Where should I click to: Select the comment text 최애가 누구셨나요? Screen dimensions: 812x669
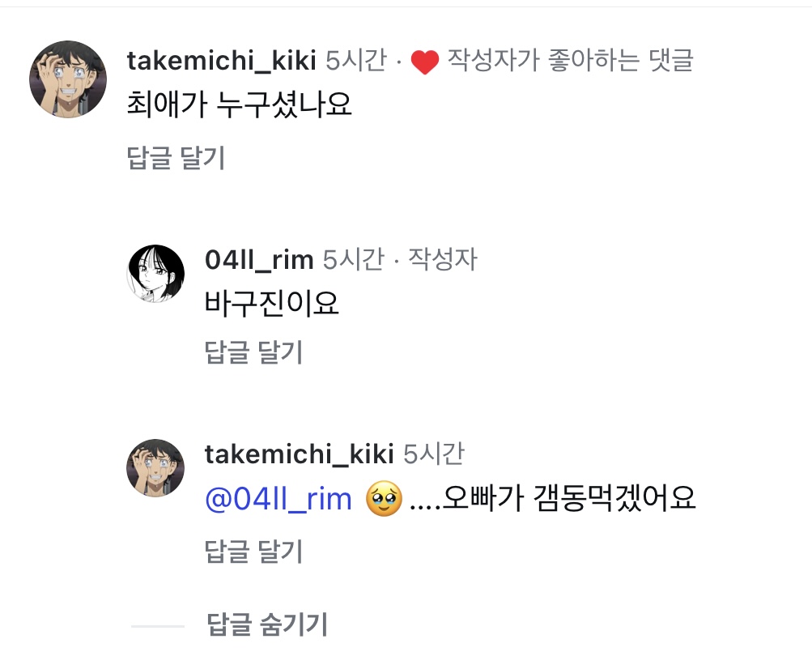click(240, 104)
